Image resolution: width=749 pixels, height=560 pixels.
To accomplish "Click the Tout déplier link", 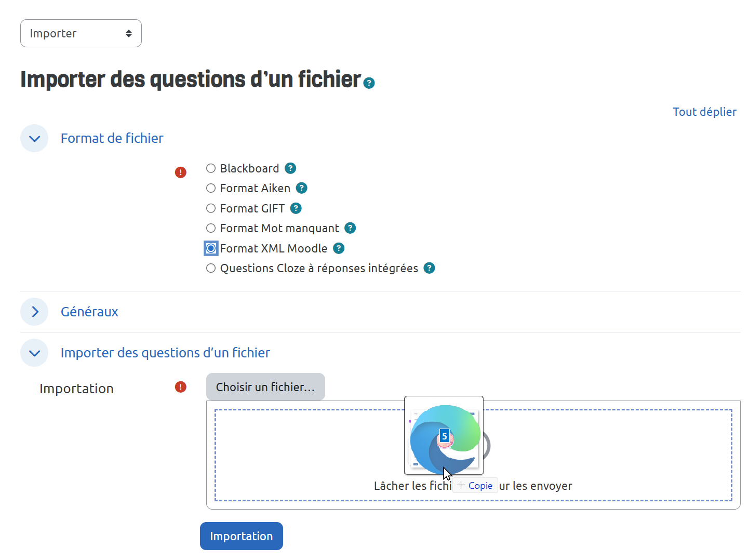I will pos(704,112).
